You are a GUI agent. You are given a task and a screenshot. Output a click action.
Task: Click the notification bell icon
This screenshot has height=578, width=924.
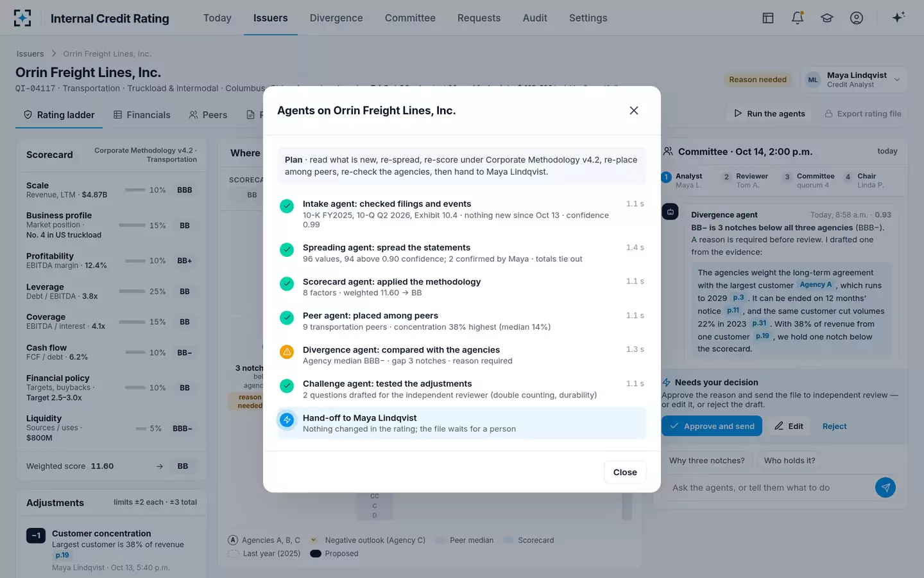click(798, 18)
